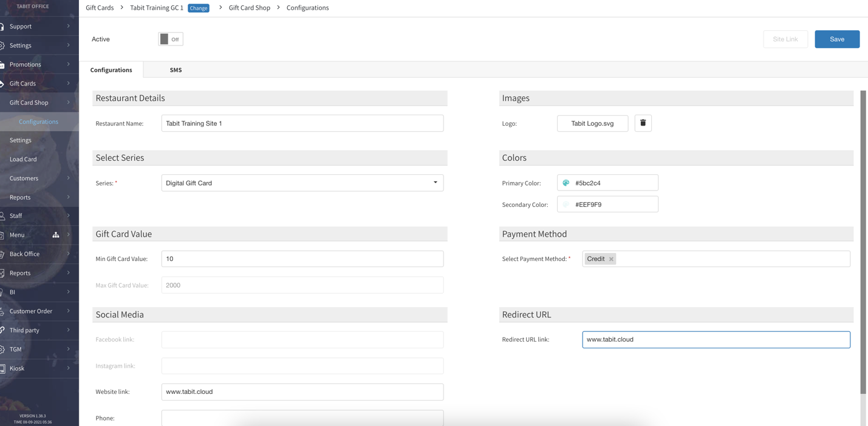Remove the Credit payment method tag

[611, 259]
